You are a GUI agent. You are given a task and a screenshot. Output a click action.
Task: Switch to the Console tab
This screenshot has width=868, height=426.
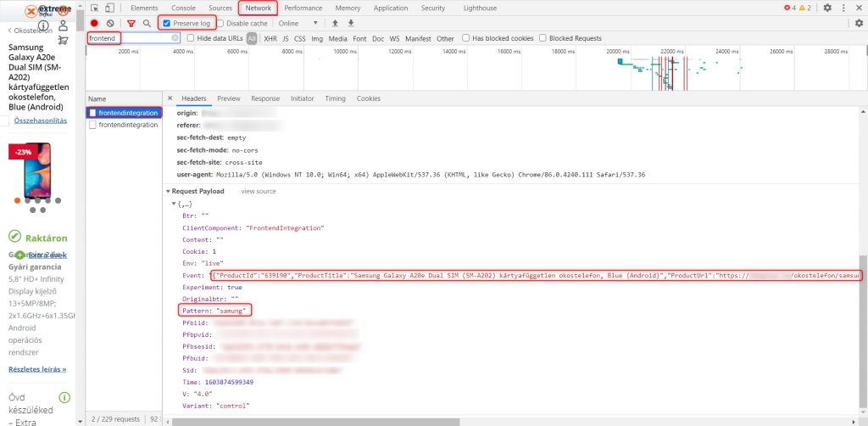[183, 8]
